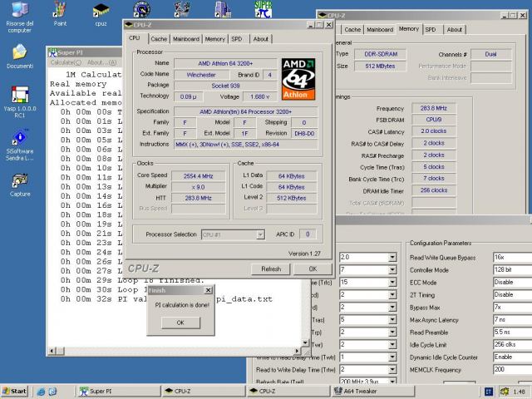
Task: Click Code Name value Winchester
Action: pyautogui.click(x=201, y=75)
